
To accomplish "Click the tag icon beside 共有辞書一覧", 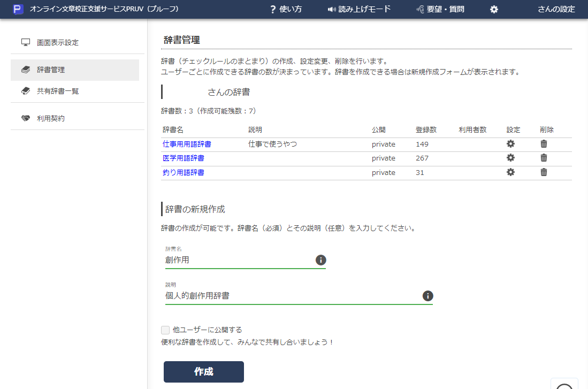I will click(26, 90).
